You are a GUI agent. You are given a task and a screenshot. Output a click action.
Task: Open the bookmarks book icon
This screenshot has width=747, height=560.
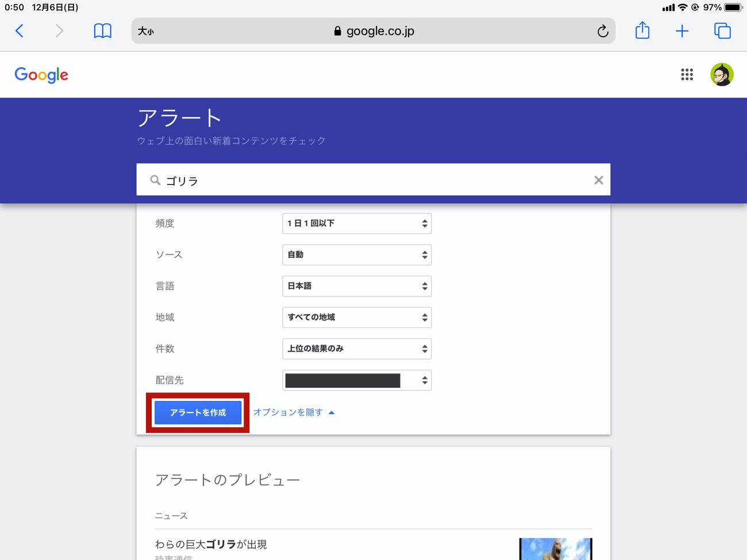tap(102, 31)
